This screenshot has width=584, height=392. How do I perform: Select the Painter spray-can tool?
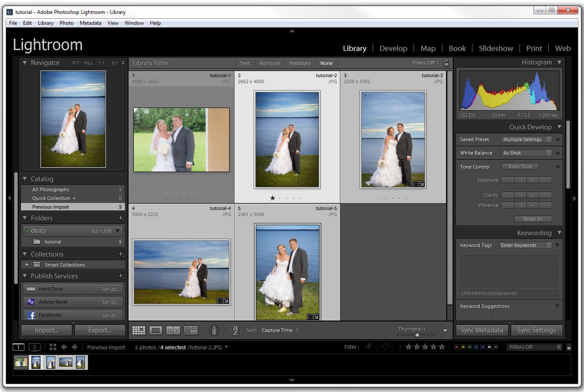[x=214, y=330]
